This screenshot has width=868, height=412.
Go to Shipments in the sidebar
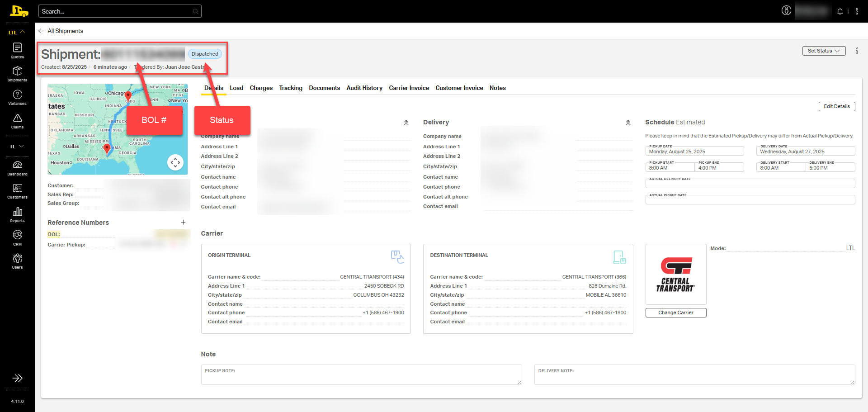coord(17,74)
